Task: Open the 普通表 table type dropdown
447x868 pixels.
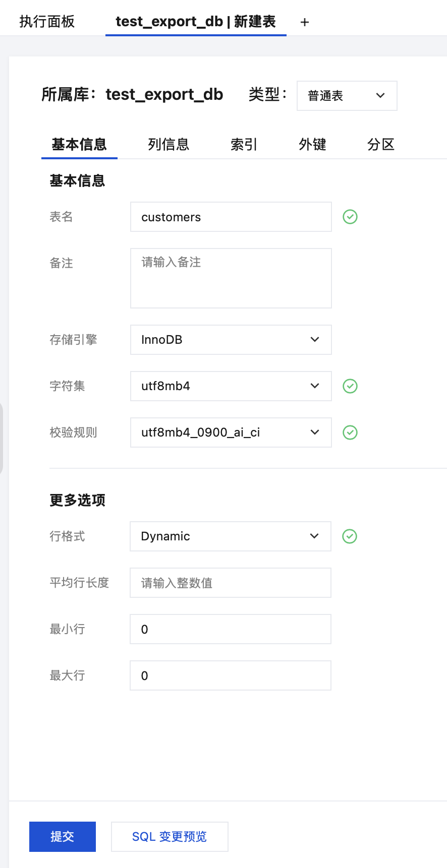Action: [x=347, y=96]
